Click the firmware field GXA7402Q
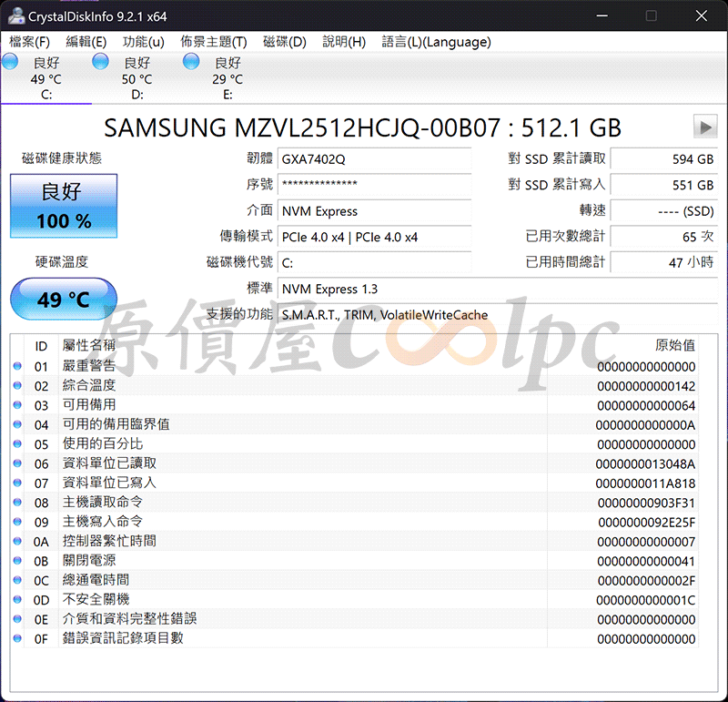728x702 pixels. coord(374,159)
